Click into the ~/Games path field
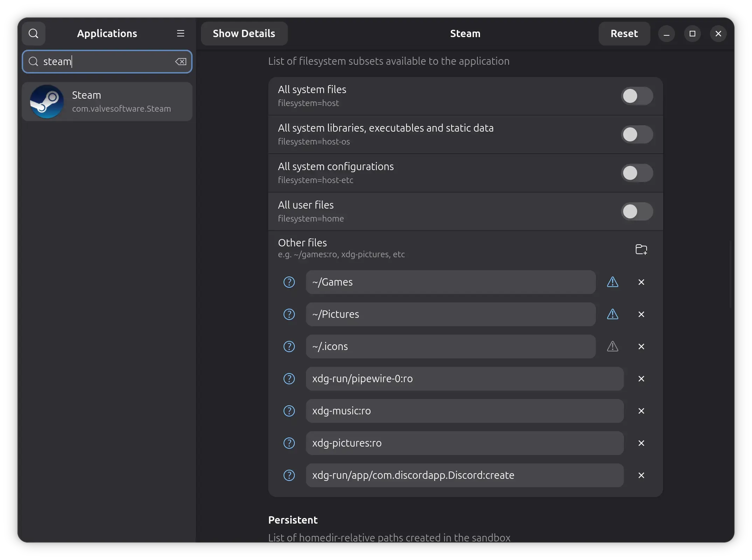 coord(450,282)
